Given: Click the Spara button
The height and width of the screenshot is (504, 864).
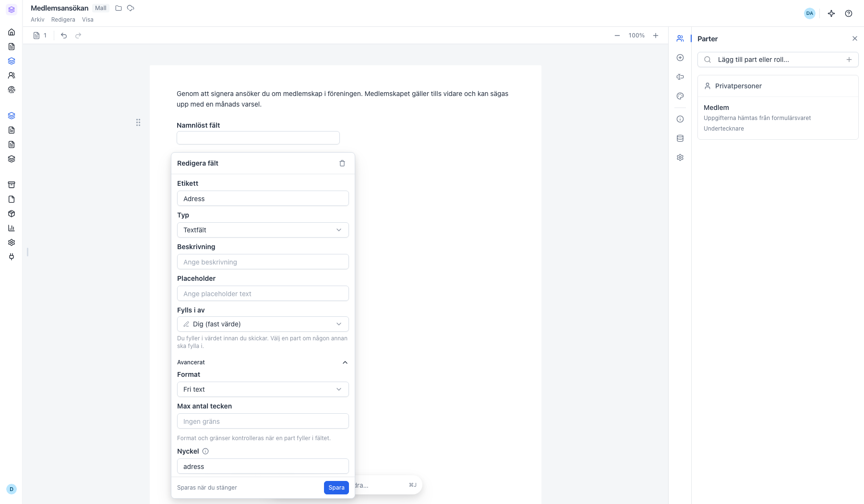Looking at the screenshot, I should pyautogui.click(x=336, y=488).
